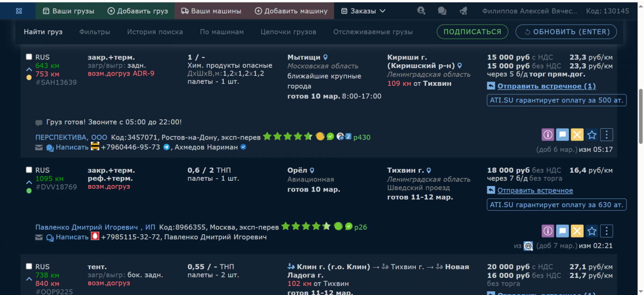Click the Telegram icon next to Ахмедов Нариман
Screen dimensions: 644x295
[x=166, y=147]
